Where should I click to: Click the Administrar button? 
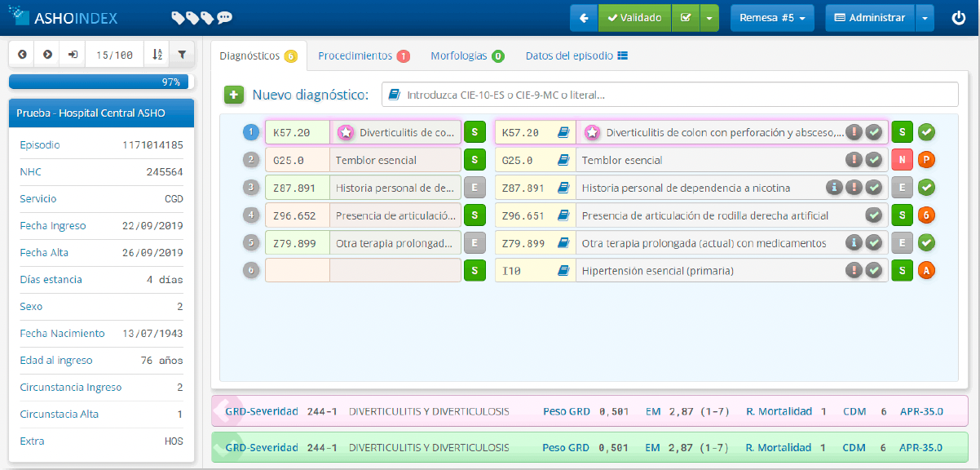coord(870,17)
